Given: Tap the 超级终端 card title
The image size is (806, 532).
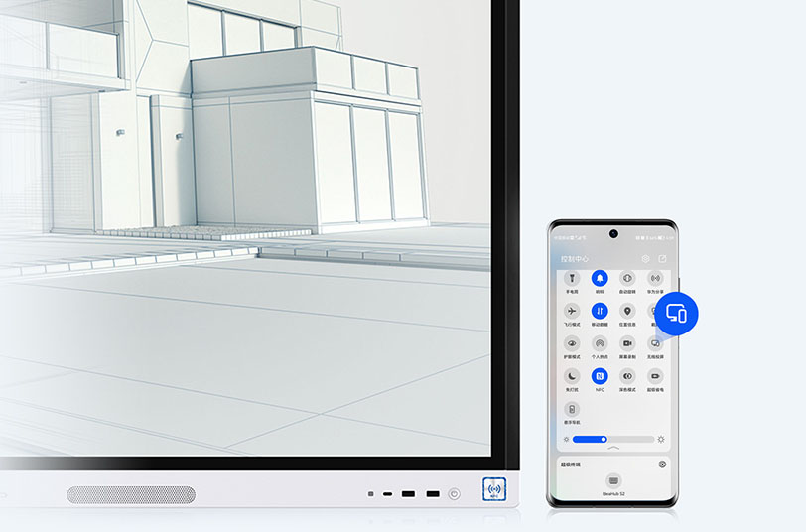Looking at the screenshot, I should (570, 465).
